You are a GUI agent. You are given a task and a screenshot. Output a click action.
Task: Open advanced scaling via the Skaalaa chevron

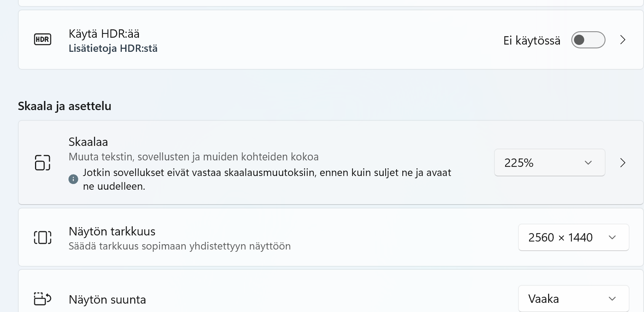point(623,163)
